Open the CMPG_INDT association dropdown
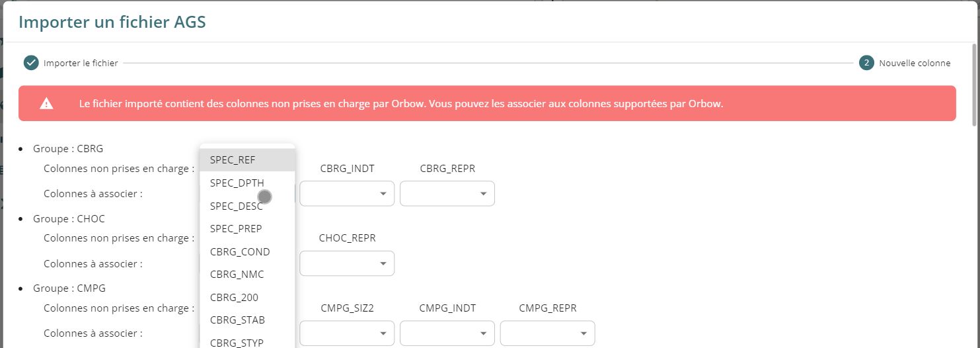 pyautogui.click(x=447, y=333)
